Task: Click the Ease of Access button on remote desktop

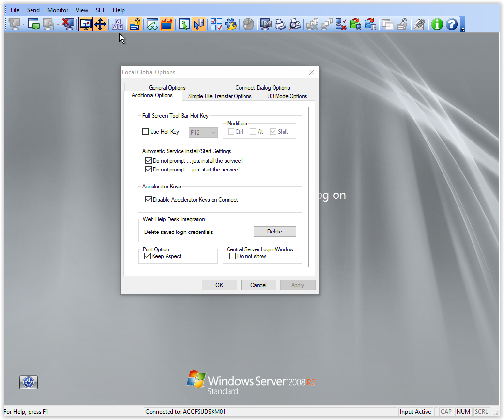Action: click(x=29, y=382)
